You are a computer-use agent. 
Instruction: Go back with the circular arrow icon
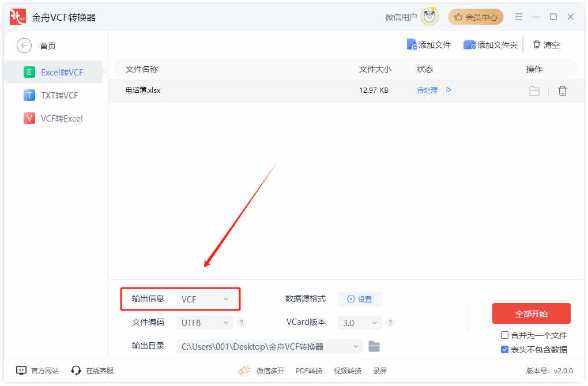pos(24,46)
